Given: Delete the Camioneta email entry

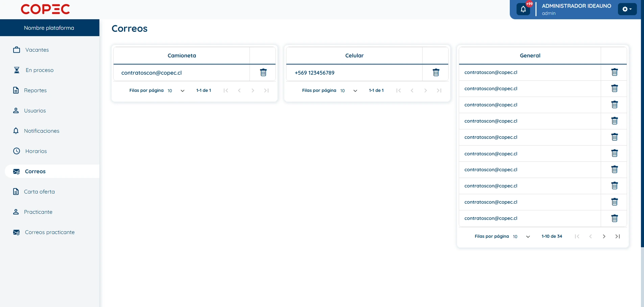Looking at the screenshot, I should [x=263, y=73].
